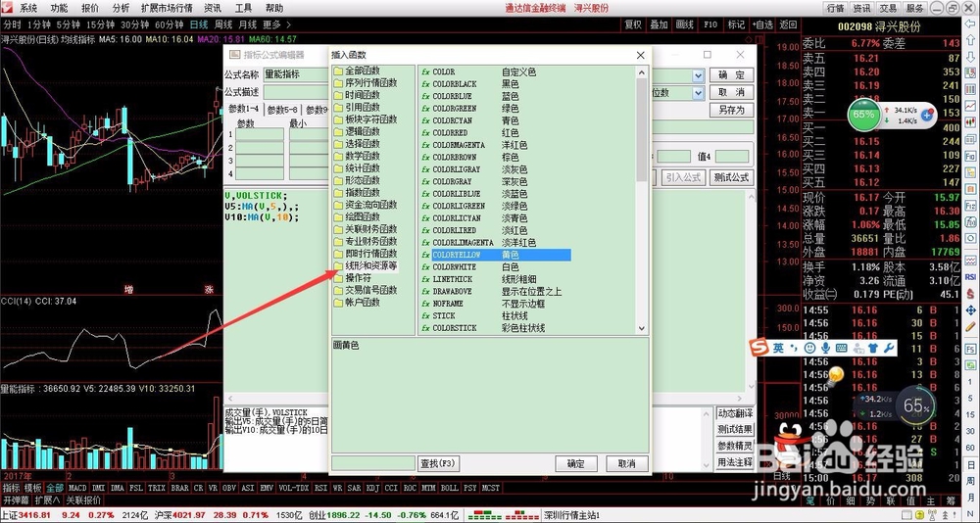Screen dimensions: 980x523
Task: Select the BOLL indicator tab
Action: click(450, 488)
